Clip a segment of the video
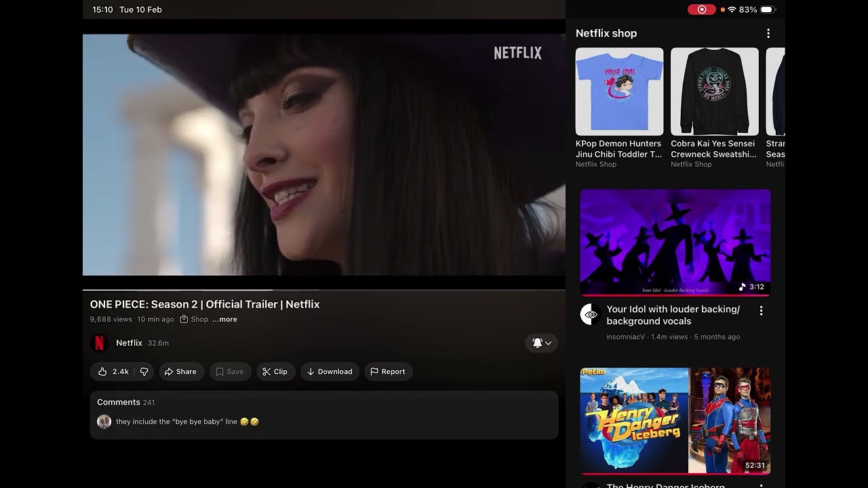 coord(275,371)
